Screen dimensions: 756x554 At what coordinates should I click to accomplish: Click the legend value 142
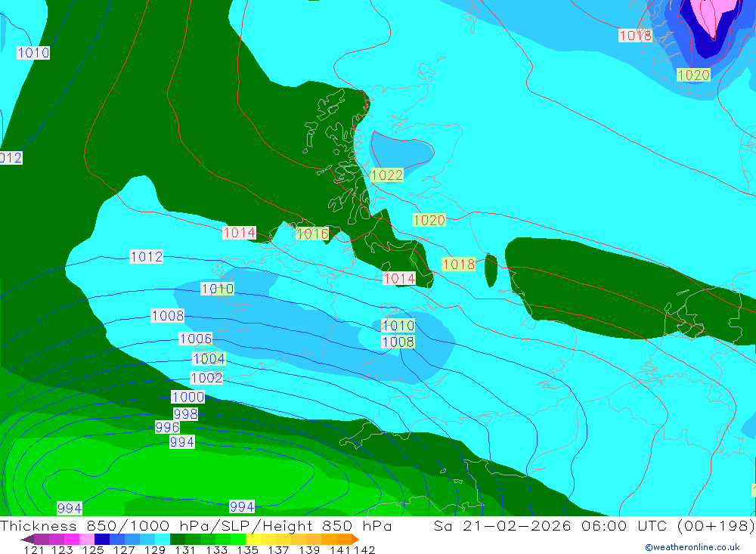pyautogui.click(x=364, y=549)
